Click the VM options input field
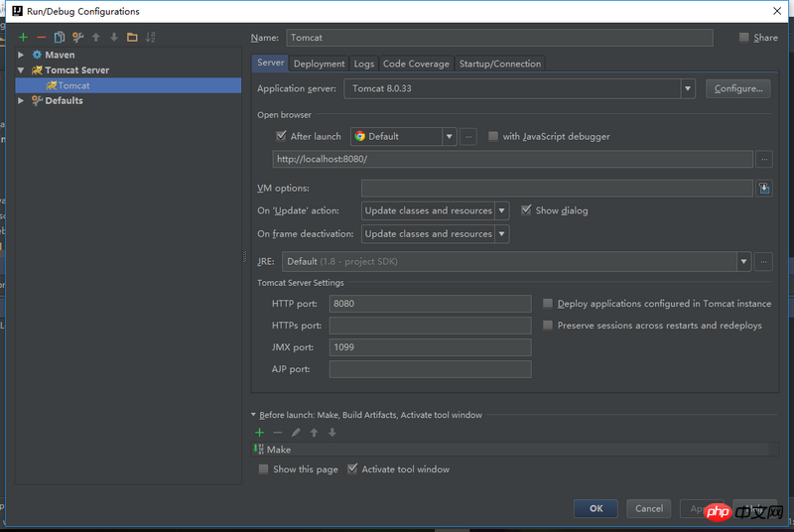 (557, 189)
